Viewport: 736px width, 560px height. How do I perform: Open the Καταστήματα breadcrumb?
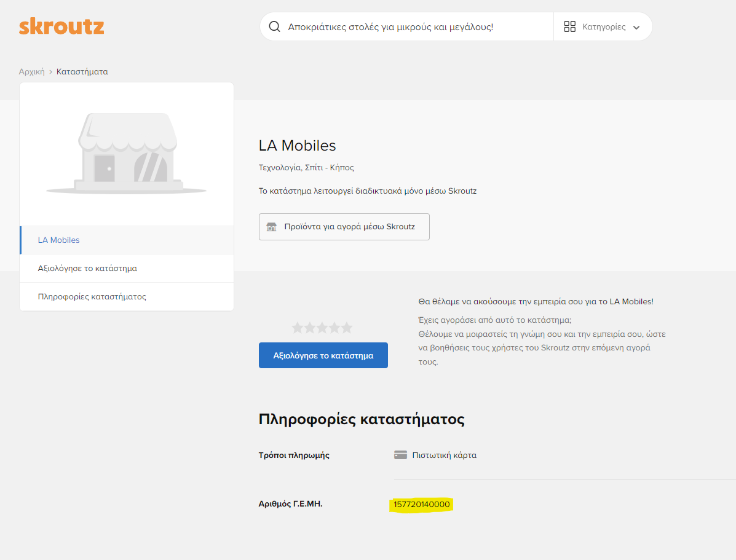point(82,72)
